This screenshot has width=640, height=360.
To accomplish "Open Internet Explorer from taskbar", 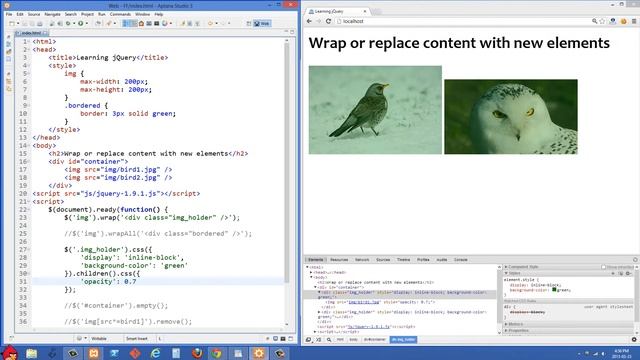I will [x=156, y=353].
